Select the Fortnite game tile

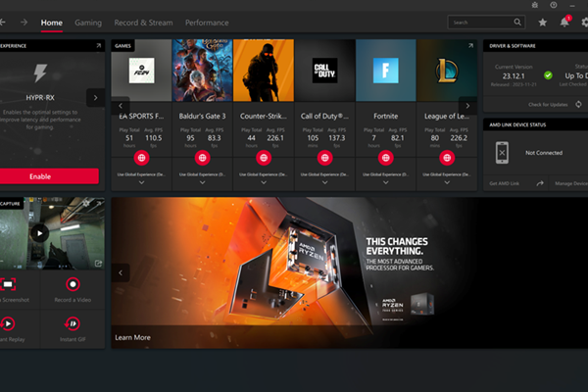point(386,71)
